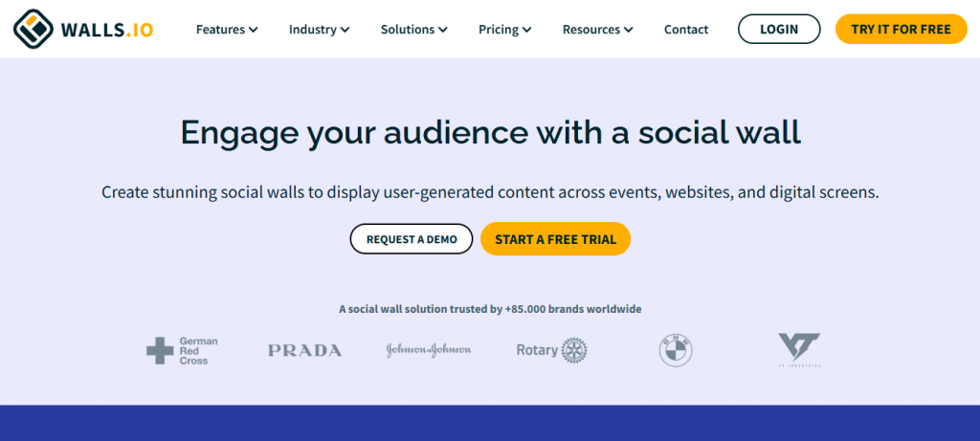Click the Walls.io diamond logo icon
This screenshot has width=980, height=441.
click(x=33, y=29)
